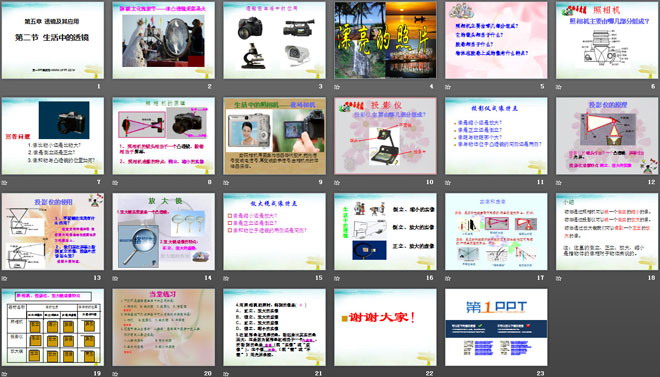The width and height of the screenshot is (660, 377).
Task: Click the animation star under slide 17
Action: [448, 278]
